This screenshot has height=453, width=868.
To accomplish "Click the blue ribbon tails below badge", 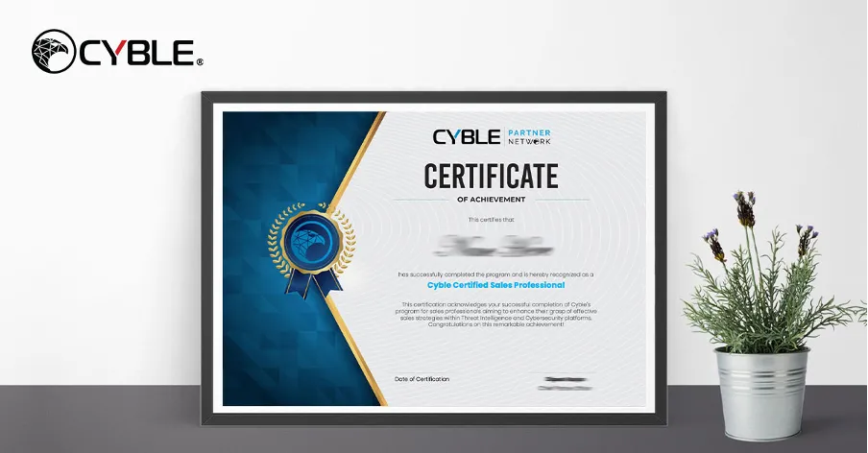I will coord(311,280).
